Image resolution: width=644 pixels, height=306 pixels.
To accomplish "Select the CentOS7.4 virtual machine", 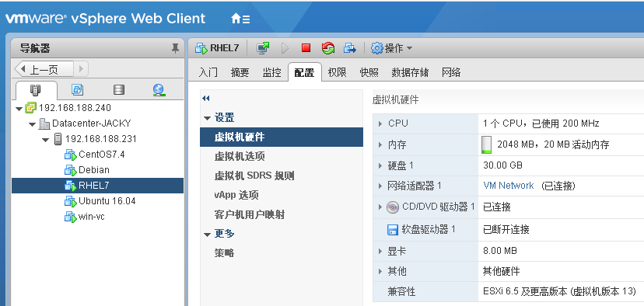I will (101, 155).
